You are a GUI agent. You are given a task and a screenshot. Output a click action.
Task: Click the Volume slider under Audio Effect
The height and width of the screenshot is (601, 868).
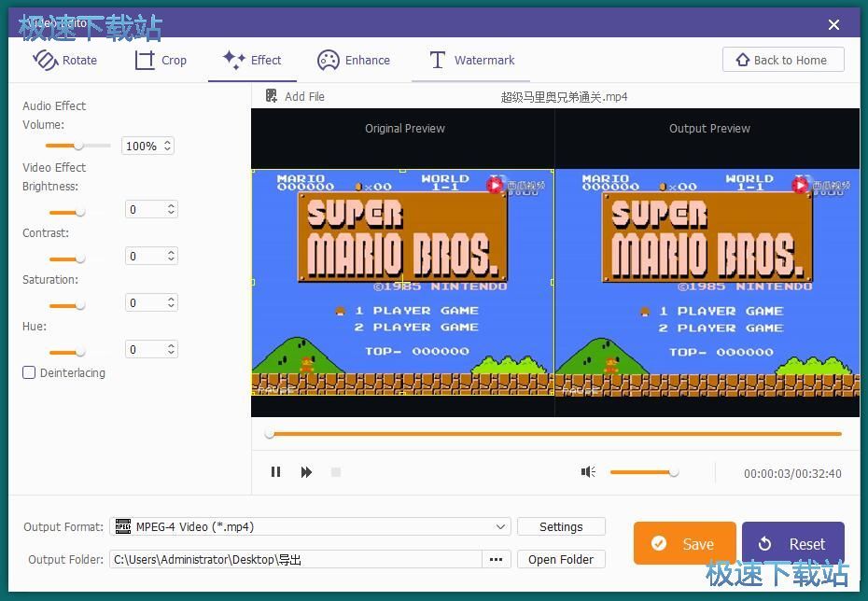[77, 146]
